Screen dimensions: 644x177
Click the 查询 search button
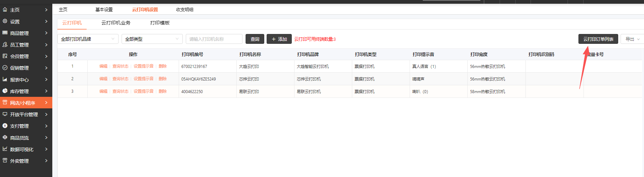(x=255, y=39)
